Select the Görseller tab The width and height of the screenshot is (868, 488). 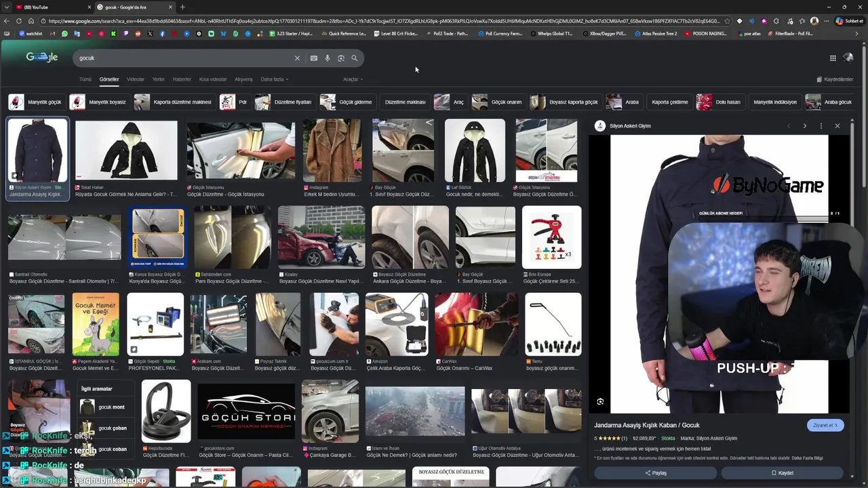pos(109,79)
